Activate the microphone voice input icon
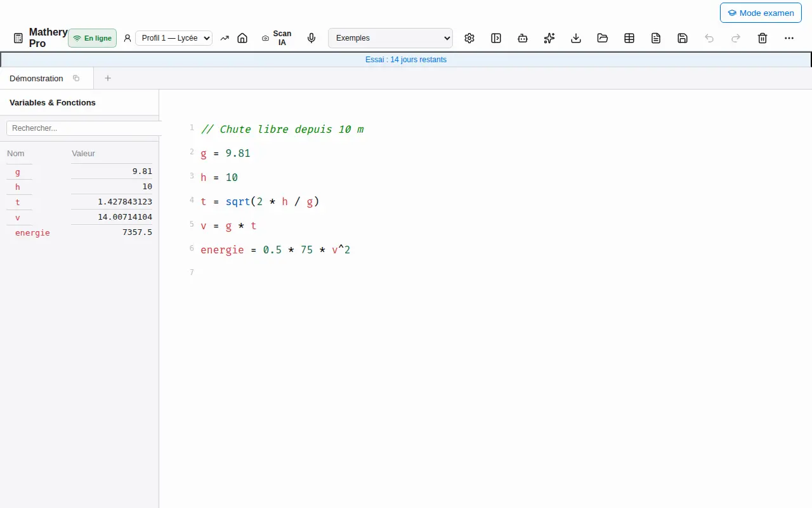Image resolution: width=812 pixels, height=508 pixels. (x=311, y=38)
